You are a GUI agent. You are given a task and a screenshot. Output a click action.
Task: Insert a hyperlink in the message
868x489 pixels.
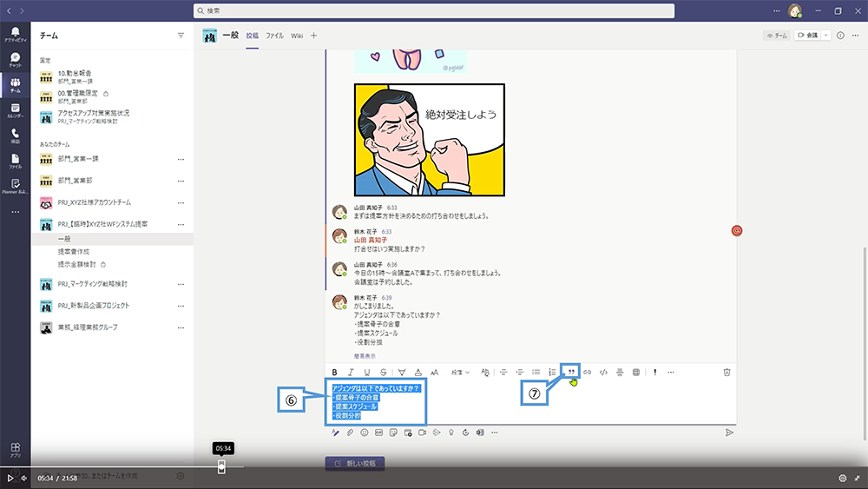(588, 372)
